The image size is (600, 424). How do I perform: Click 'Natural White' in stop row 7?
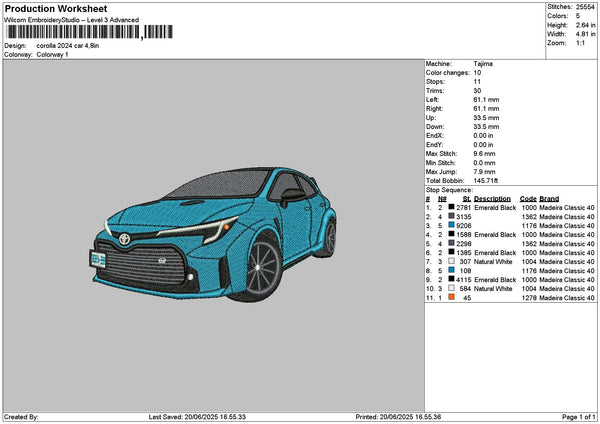[493, 262]
